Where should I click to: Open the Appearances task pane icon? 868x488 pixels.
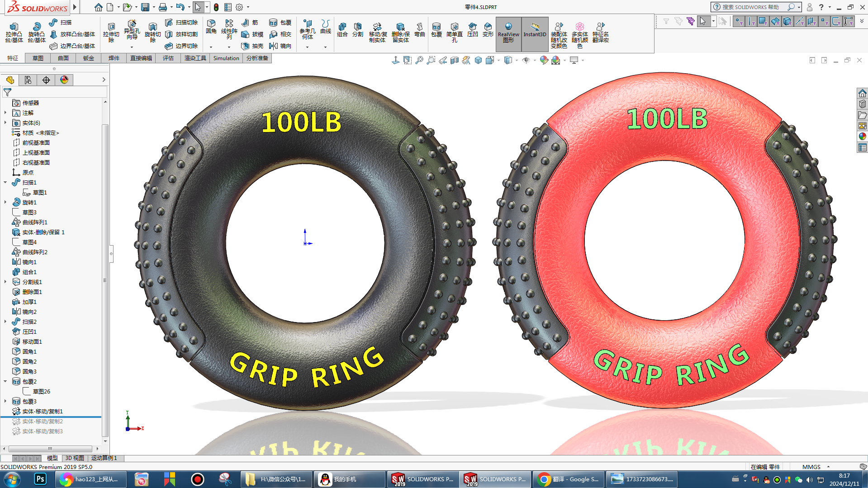(x=862, y=137)
